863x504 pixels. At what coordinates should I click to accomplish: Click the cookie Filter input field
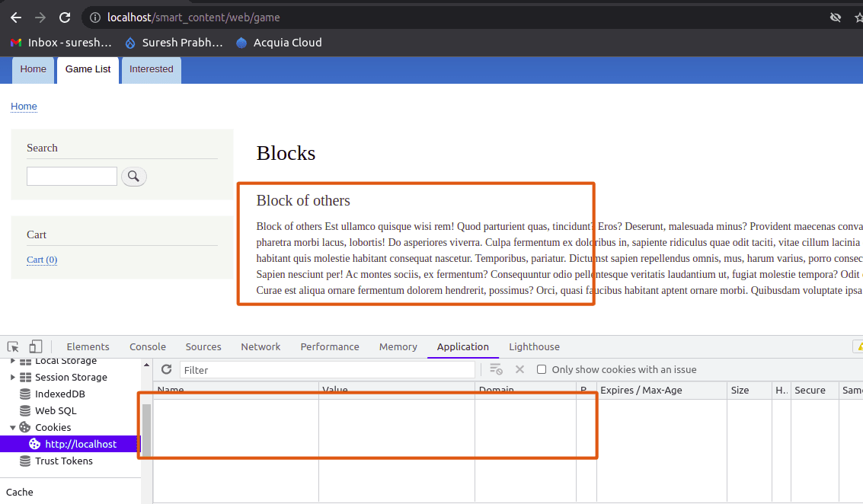pyautogui.click(x=328, y=370)
